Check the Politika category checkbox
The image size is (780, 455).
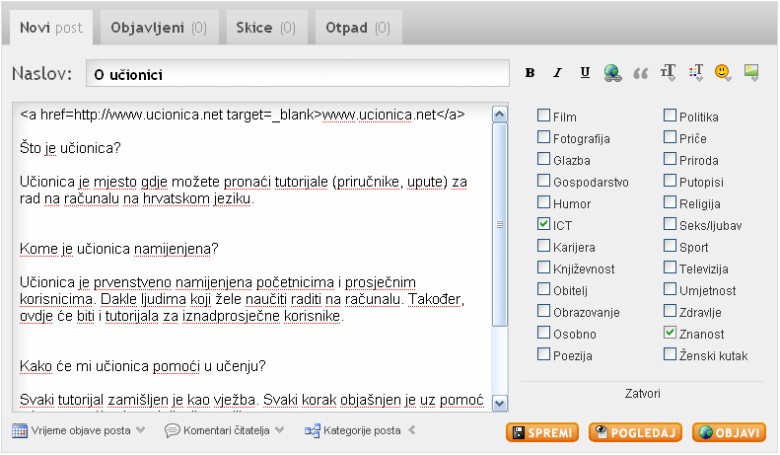pyautogui.click(x=670, y=115)
